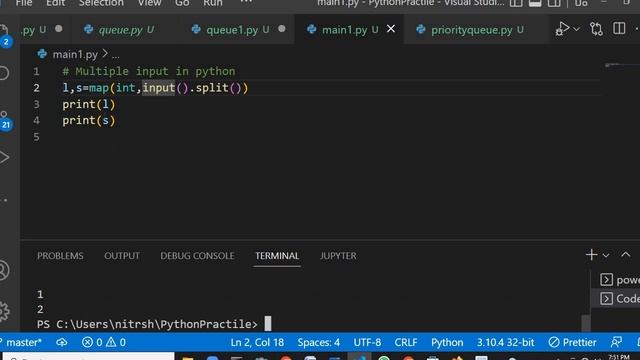Change file encoding via UTF-8
Image resolution: width=640 pixels, height=360 pixels.
[x=367, y=342]
